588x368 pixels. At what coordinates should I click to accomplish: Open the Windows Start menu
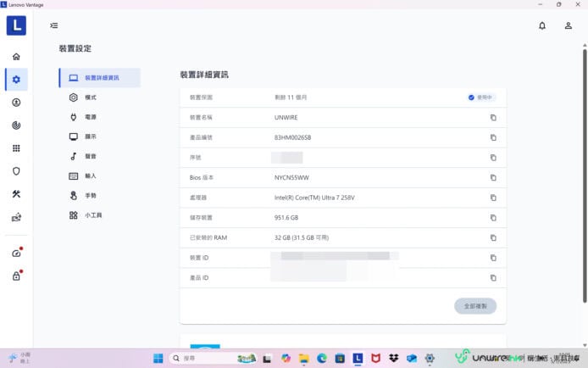[x=158, y=359]
